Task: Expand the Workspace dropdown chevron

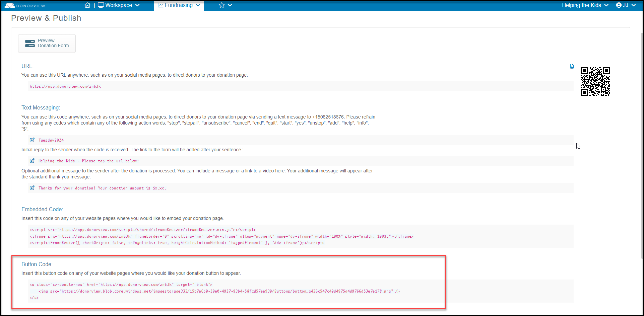Action: click(137, 5)
